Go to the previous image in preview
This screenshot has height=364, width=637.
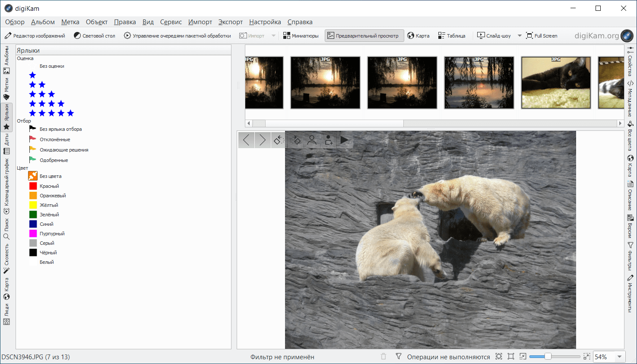click(246, 140)
